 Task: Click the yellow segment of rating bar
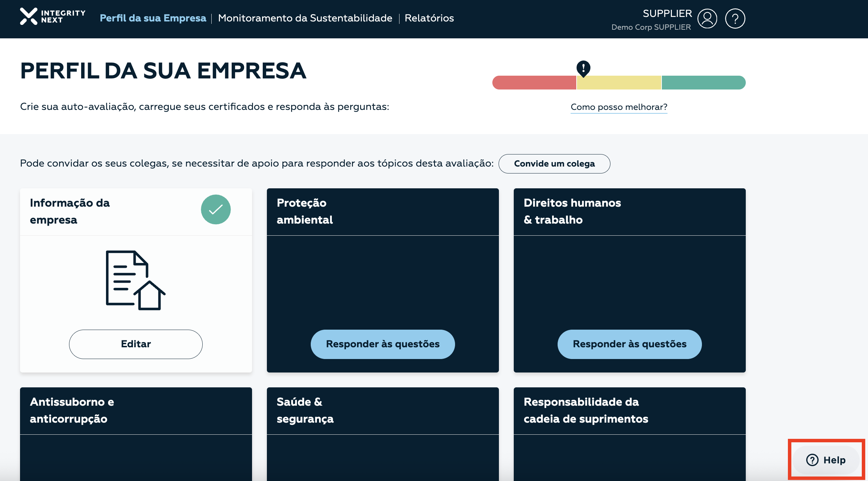coord(619,83)
